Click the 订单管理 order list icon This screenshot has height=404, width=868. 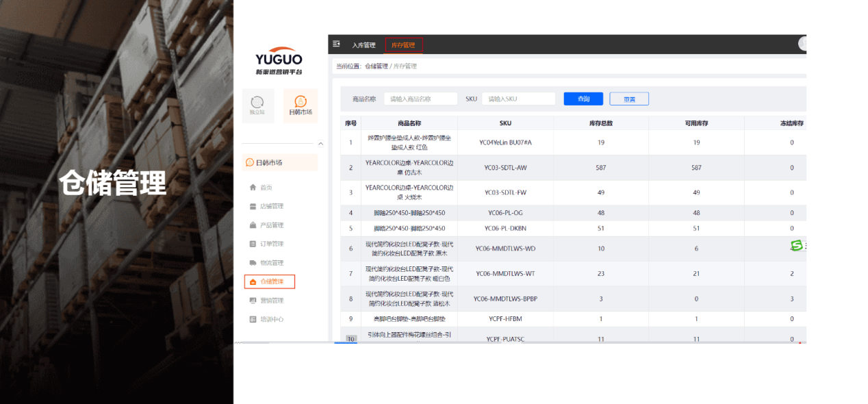pos(253,244)
